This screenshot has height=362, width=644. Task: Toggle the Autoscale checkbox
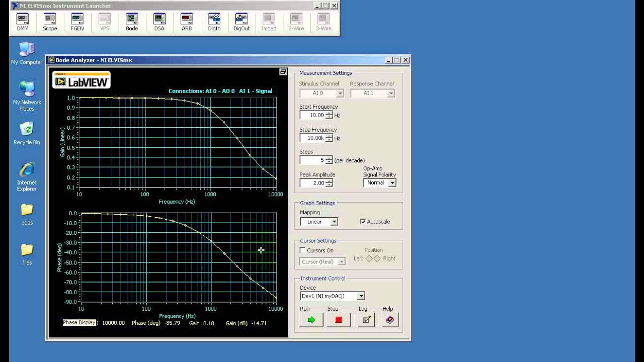[363, 222]
